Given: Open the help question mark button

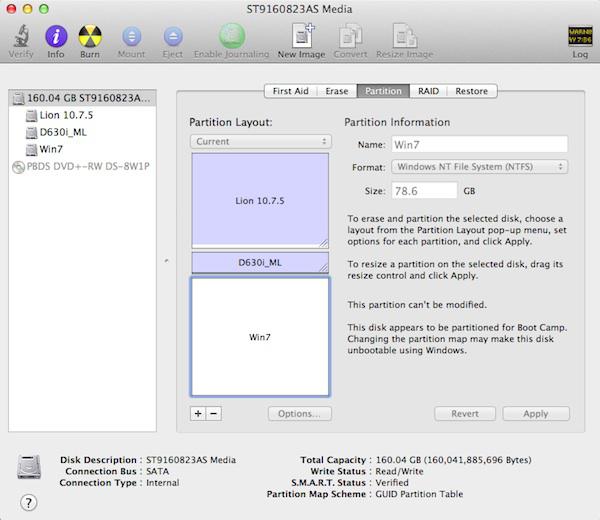Looking at the screenshot, I should coord(28,502).
